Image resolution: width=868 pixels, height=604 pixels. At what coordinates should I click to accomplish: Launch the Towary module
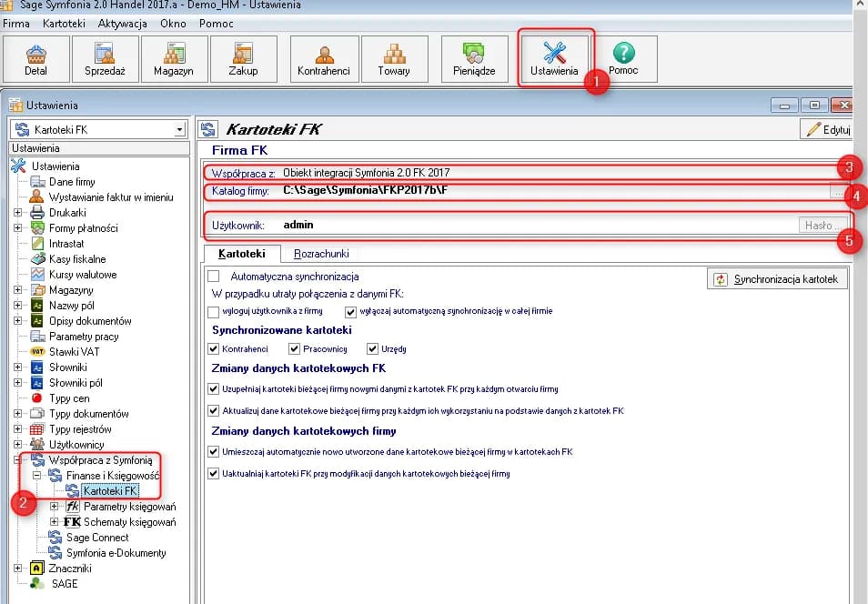[x=394, y=59]
